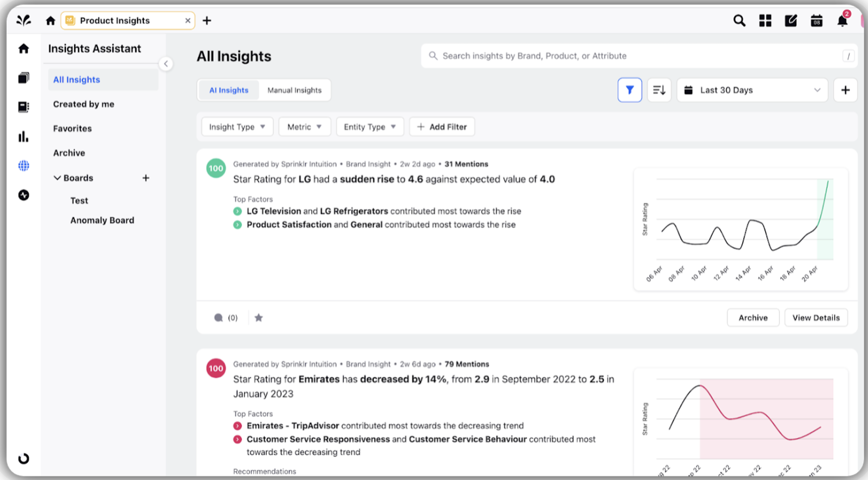Open the calendar icon in top bar
The height and width of the screenshot is (480, 868).
click(816, 20)
